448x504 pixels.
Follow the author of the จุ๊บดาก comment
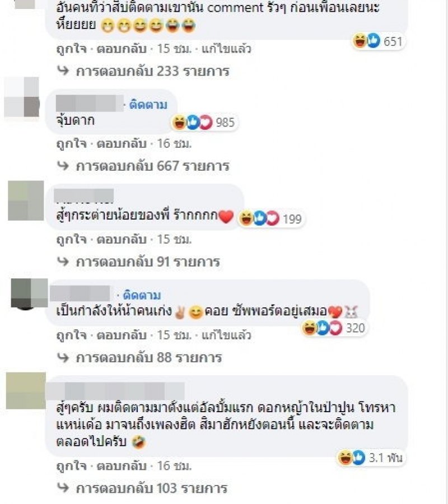point(148,105)
